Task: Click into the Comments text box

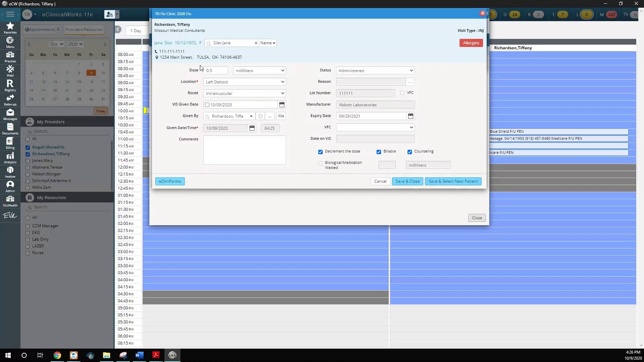Action: pos(245,150)
